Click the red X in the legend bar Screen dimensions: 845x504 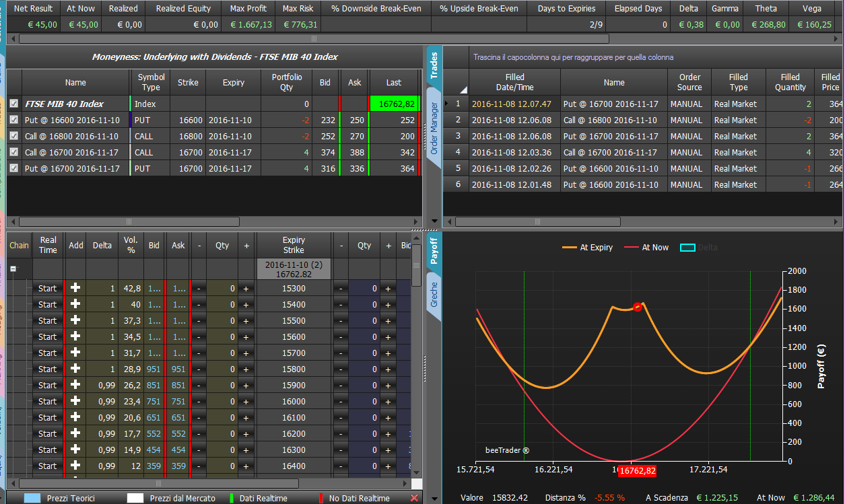click(414, 498)
